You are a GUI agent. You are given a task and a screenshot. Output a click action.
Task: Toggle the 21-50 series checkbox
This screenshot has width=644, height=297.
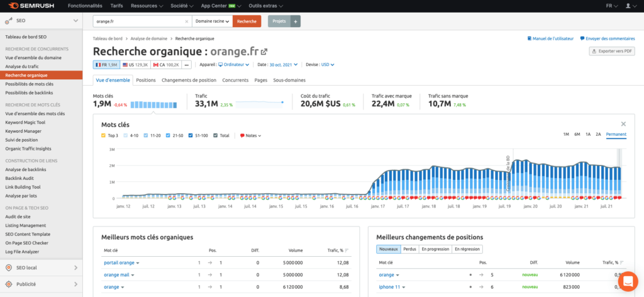167,135
